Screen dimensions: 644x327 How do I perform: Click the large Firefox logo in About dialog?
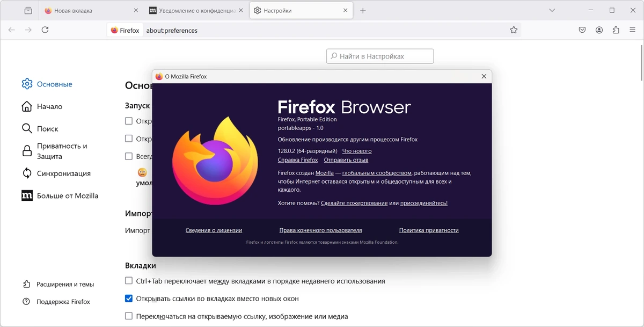215,161
